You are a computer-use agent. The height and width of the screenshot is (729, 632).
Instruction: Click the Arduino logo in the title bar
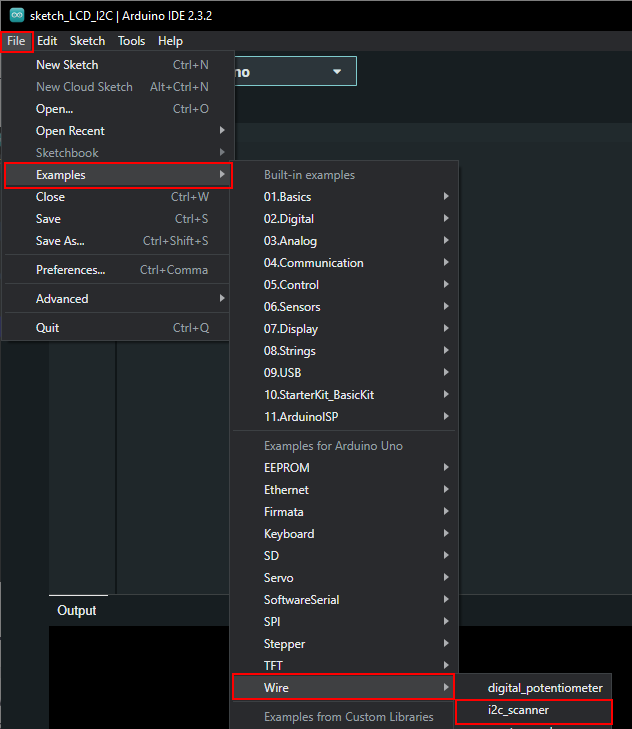click(16, 16)
